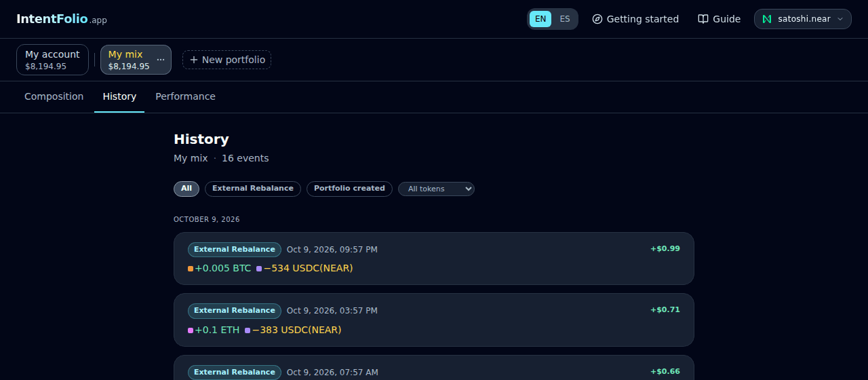Switch language to EN
Screen dimensions: 868x380
click(540, 19)
